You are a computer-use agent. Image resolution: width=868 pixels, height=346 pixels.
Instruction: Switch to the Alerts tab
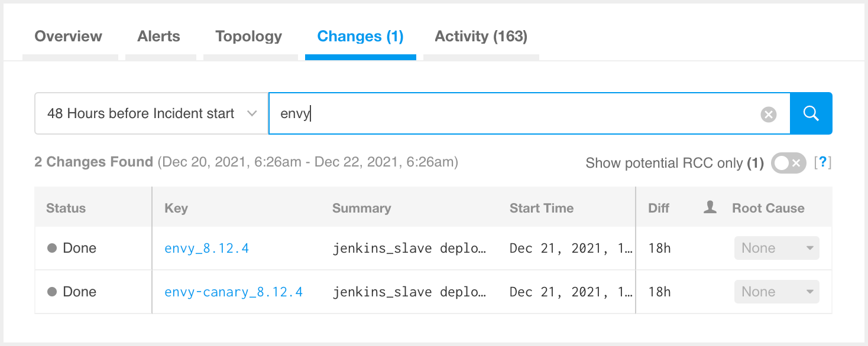[x=158, y=36]
